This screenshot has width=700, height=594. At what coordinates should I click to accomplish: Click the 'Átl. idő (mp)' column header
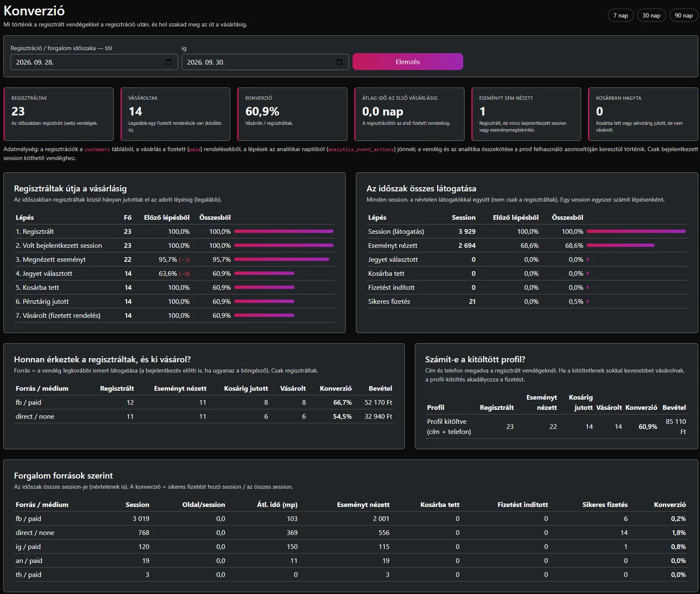pyautogui.click(x=277, y=505)
